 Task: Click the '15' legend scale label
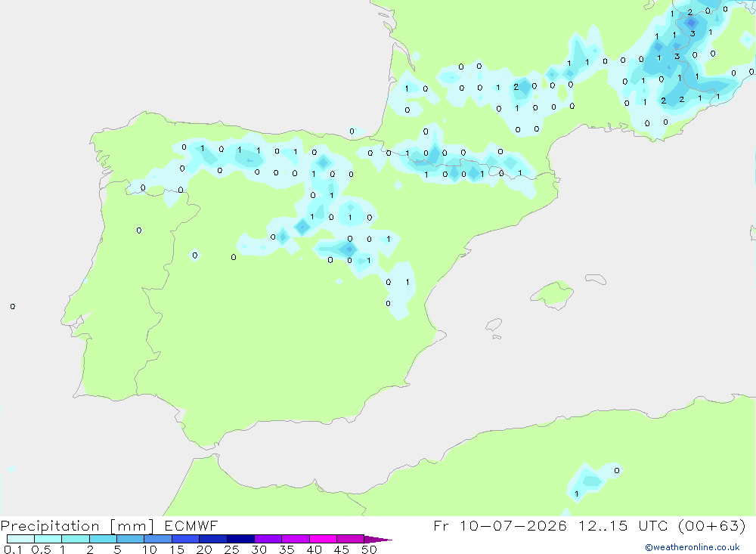[x=177, y=549]
